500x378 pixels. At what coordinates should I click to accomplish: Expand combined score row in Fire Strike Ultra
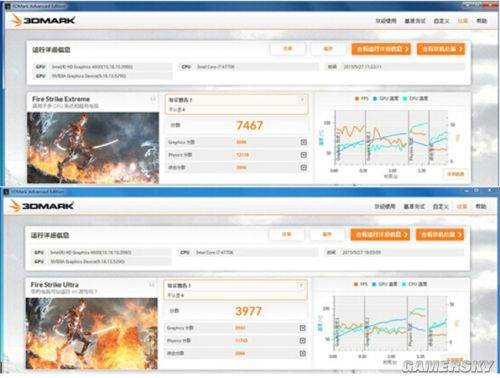click(x=302, y=353)
